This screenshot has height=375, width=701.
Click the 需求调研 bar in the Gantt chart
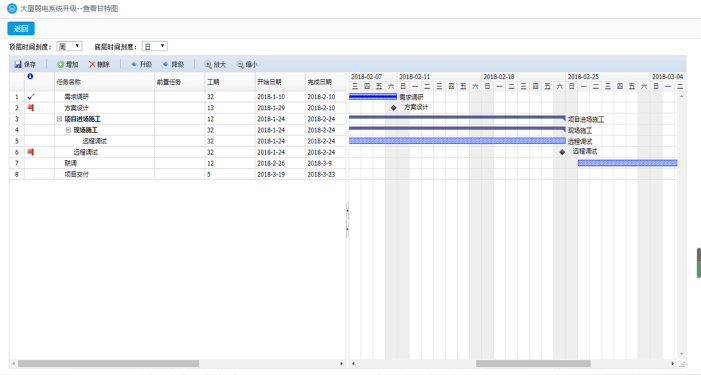click(x=373, y=97)
